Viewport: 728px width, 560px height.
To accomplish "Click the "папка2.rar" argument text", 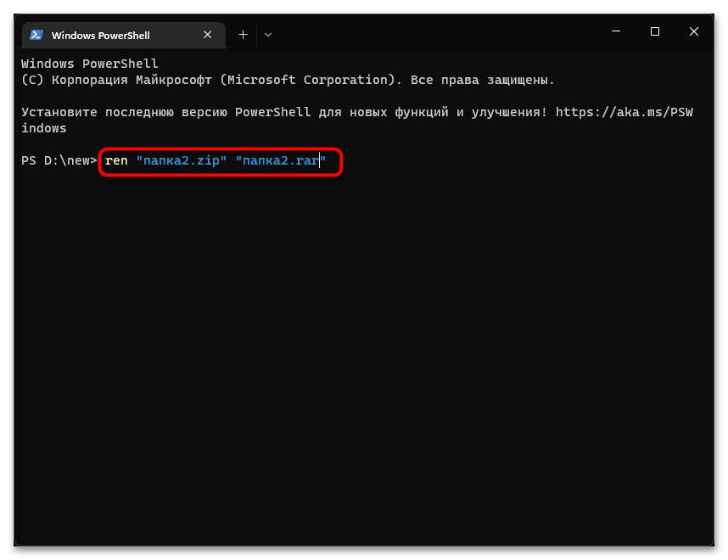I will (280, 160).
